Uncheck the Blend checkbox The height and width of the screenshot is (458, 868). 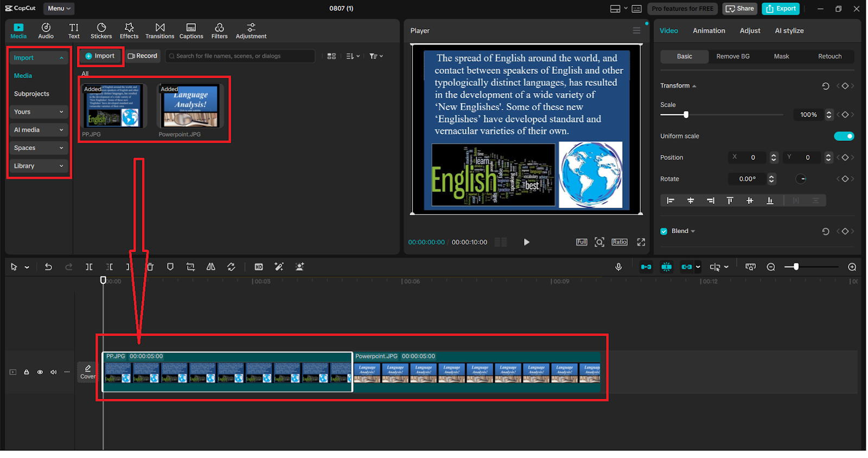point(664,231)
